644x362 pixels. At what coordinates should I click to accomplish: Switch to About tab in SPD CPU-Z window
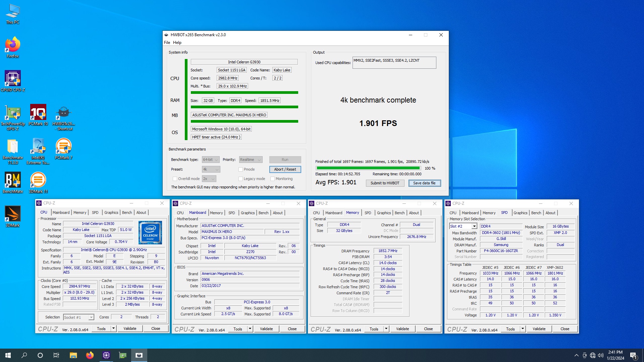pyautogui.click(x=550, y=213)
